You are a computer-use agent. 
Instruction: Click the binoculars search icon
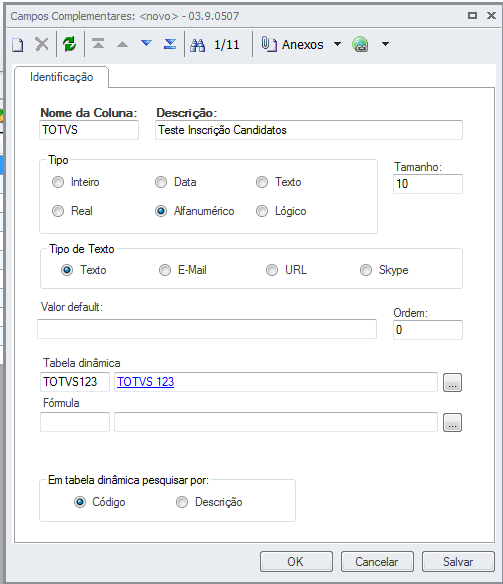pyautogui.click(x=197, y=45)
